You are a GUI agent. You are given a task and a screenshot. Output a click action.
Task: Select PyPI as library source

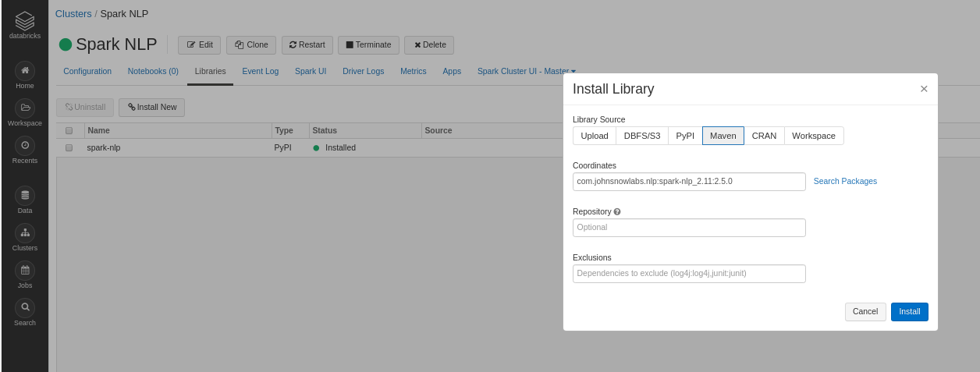click(x=685, y=136)
